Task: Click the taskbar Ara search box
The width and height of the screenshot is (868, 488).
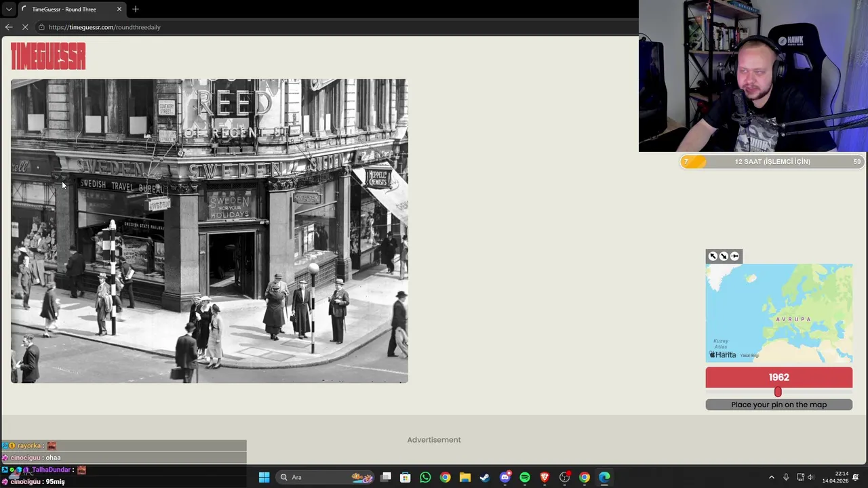Action: 325,477
